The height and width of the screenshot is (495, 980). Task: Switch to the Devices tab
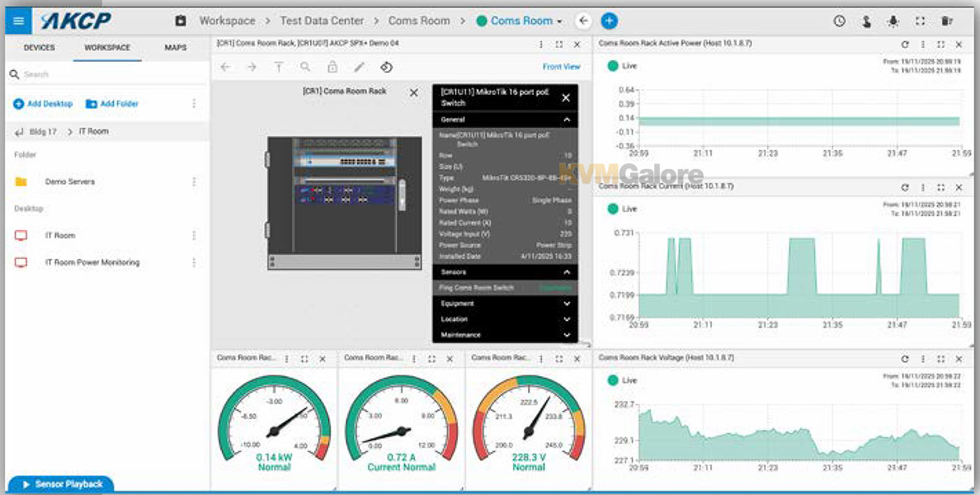pyautogui.click(x=39, y=48)
